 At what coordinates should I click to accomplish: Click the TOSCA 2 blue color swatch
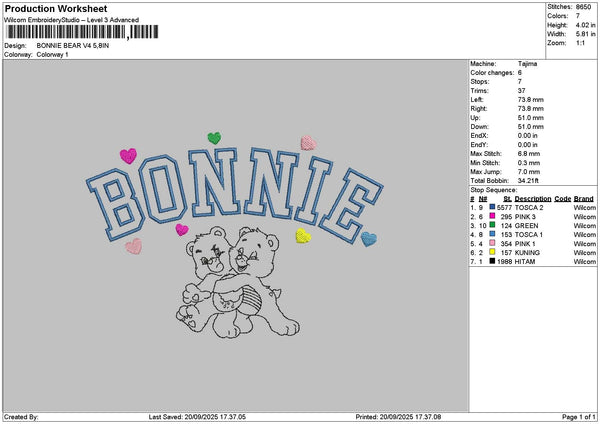[x=492, y=207]
